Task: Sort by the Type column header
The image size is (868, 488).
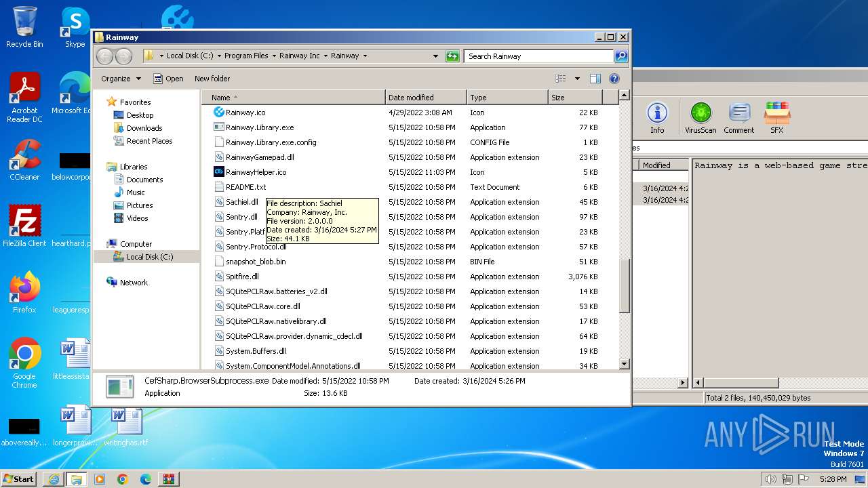Action: pyautogui.click(x=507, y=98)
